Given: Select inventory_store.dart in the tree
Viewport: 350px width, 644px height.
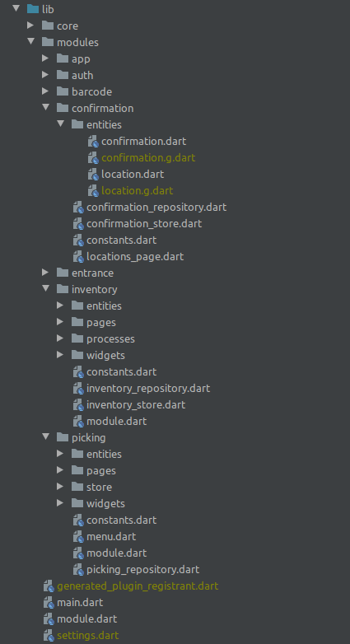Looking at the screenshot, I should tap(136, 404).
